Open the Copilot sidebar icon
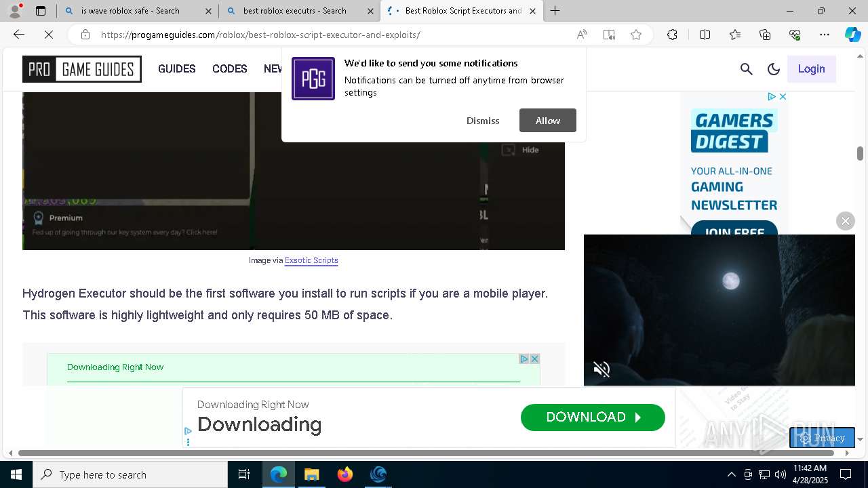The width and height of the screenshot is (868, 488). (852, 35)
